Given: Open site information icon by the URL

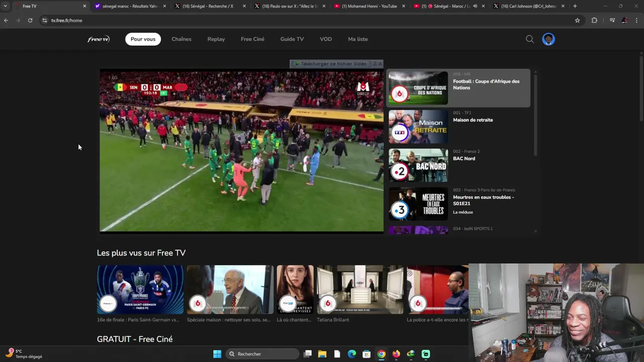Looking at the screenshot, I should (44, 21).
